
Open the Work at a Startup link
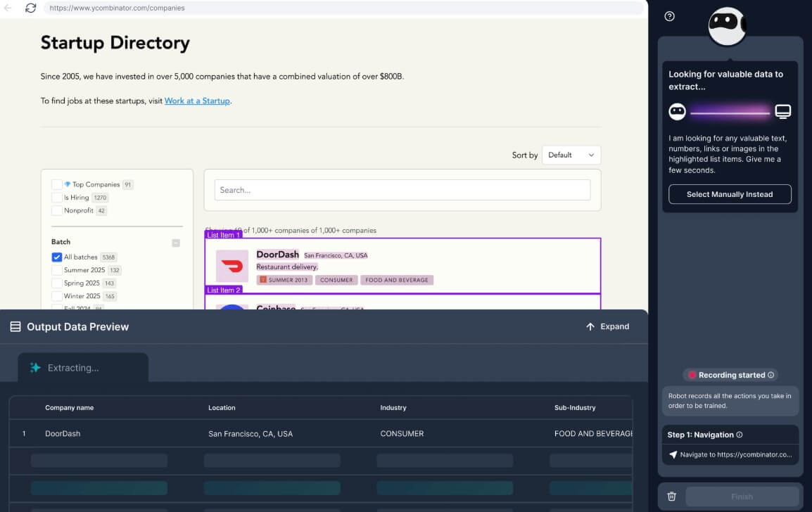pos(197,101)
